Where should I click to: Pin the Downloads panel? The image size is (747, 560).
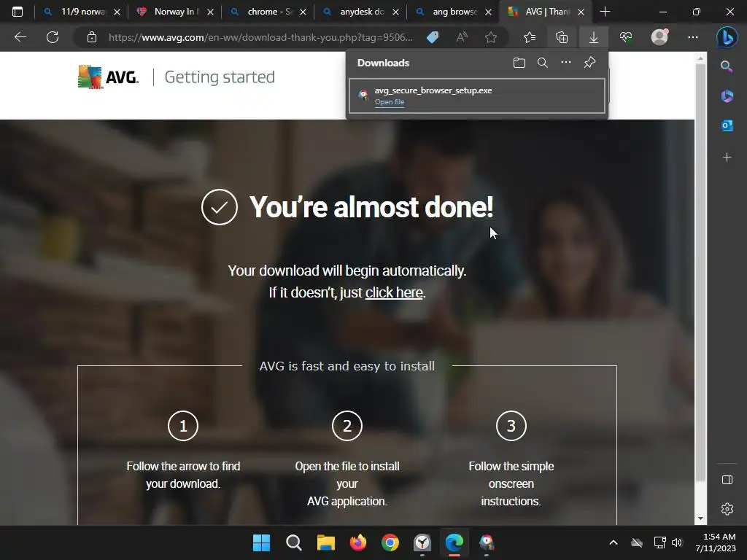coord(589,63)
